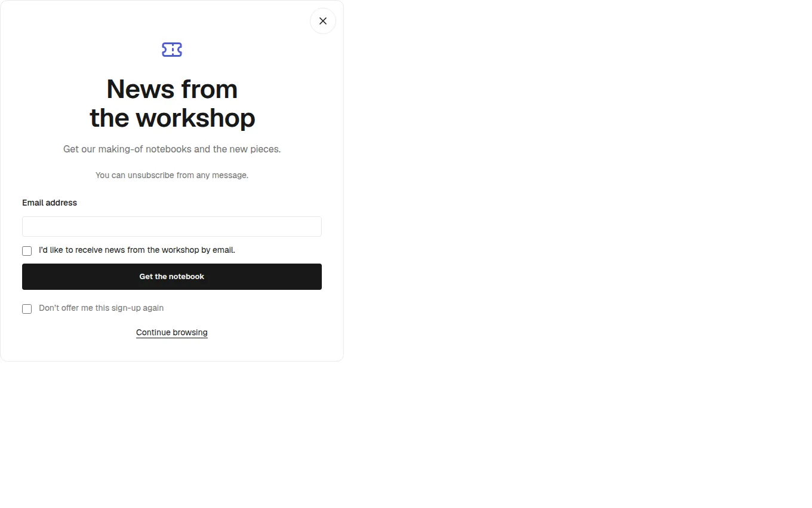This screenshot has height=508, width=812.
Task: Click the News from the workshop heading
Action: click(x=172, y=103)
